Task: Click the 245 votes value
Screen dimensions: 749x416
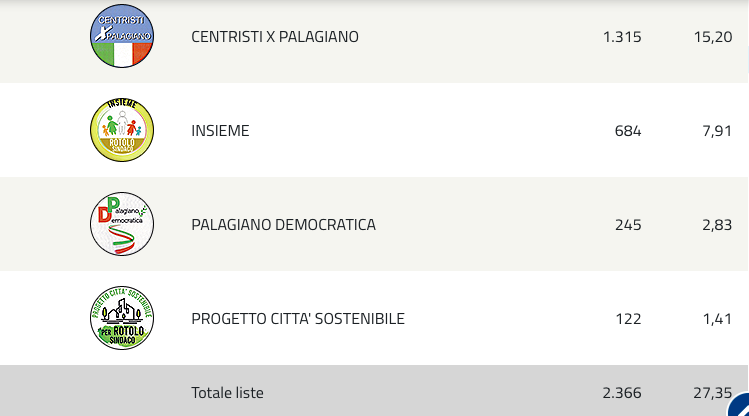Action: coord(628,225)
